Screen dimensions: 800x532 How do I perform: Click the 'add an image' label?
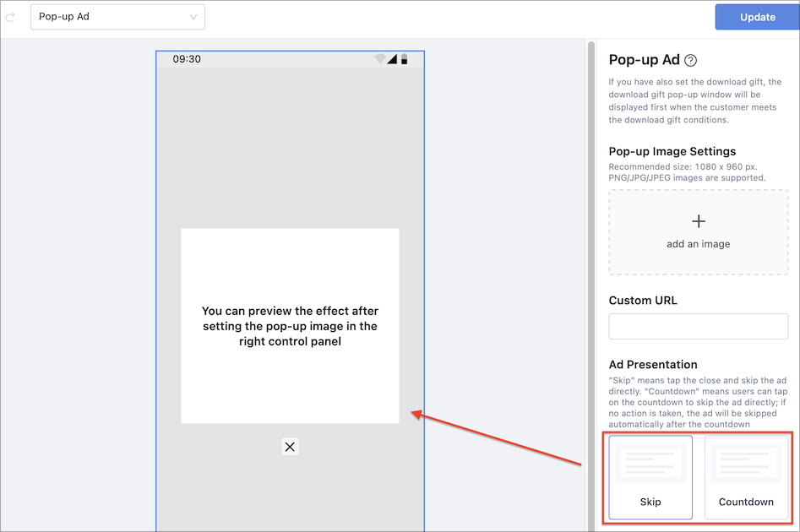698,244
